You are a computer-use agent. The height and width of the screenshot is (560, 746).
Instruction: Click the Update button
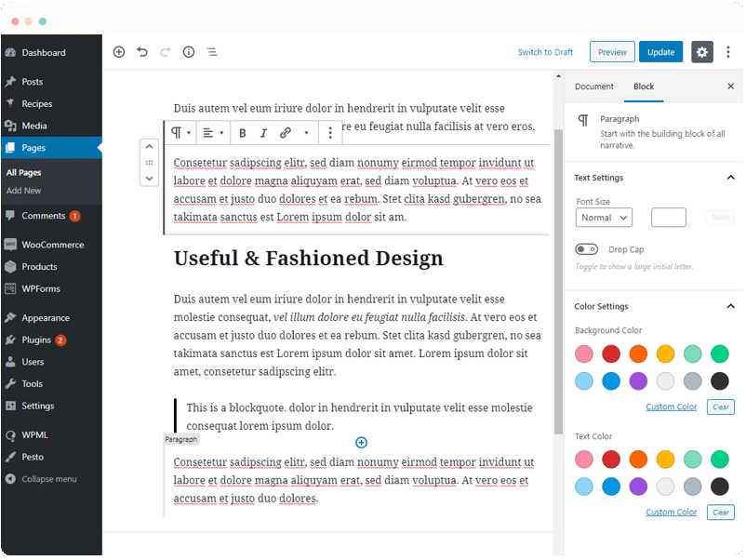pos(660,52)
